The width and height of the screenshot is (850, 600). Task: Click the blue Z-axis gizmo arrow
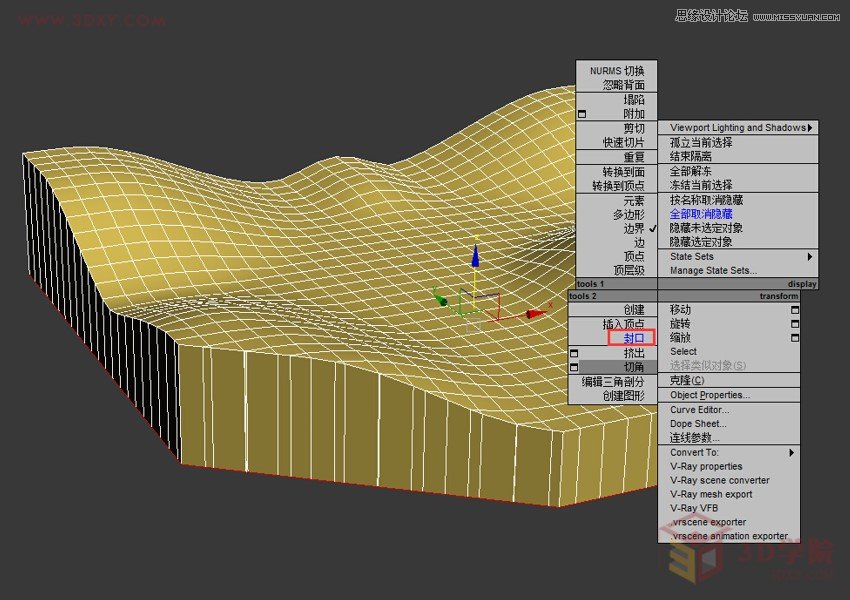(474, 258)
